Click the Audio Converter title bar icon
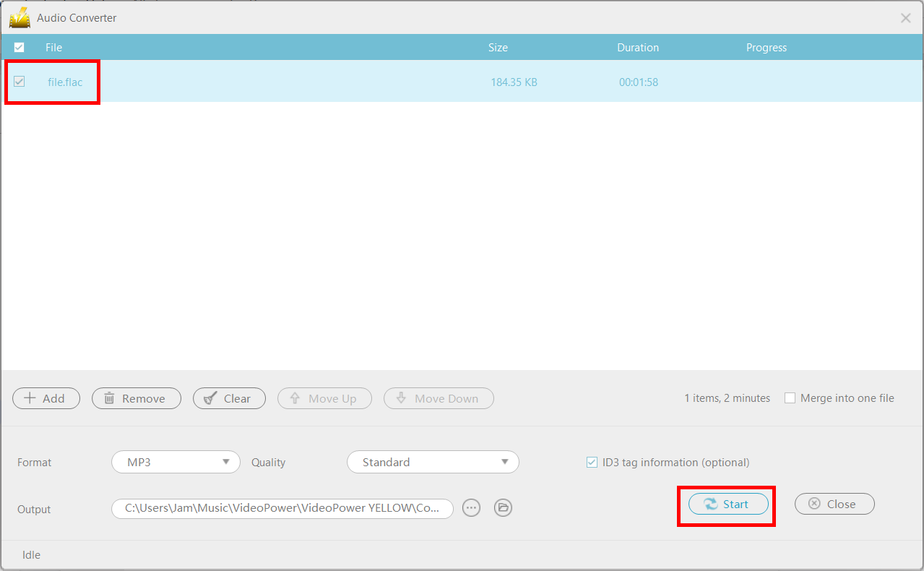The height and width of the screenshot is (571, 924). (19, 17)
